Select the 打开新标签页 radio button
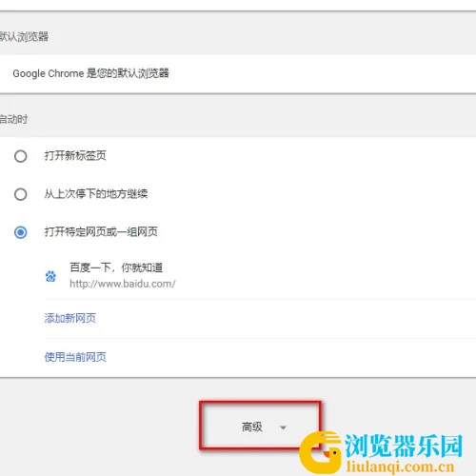 (21, 156)
